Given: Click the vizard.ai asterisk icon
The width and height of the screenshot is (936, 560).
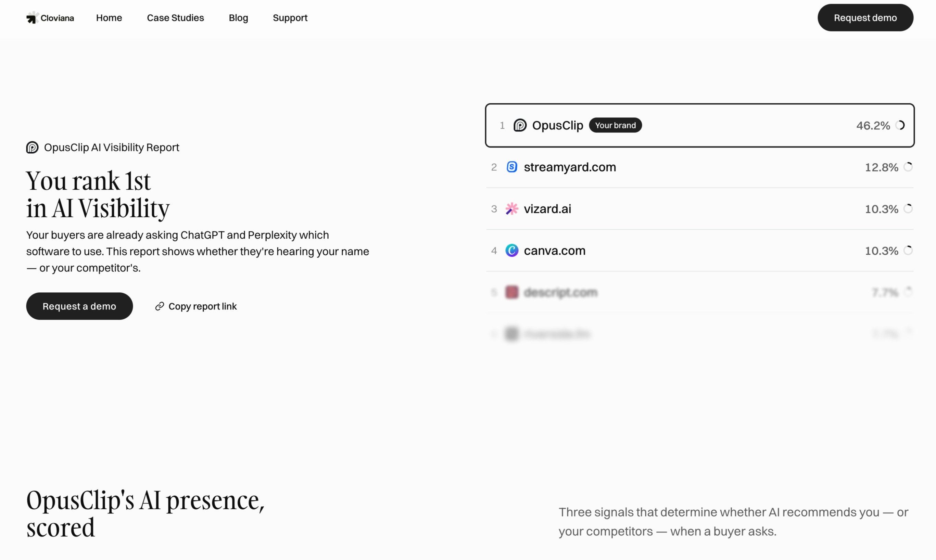Looking at the screenshot, I should click(x=512, y=209).
